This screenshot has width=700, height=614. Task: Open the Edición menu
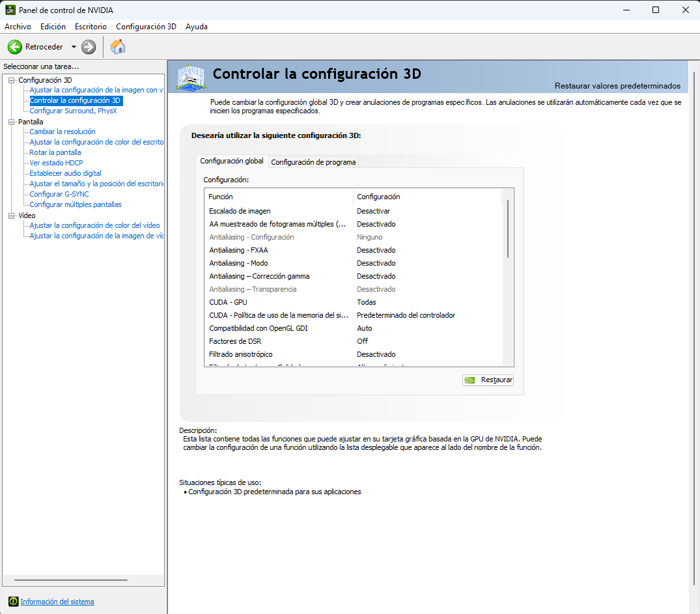coord(53,27)
